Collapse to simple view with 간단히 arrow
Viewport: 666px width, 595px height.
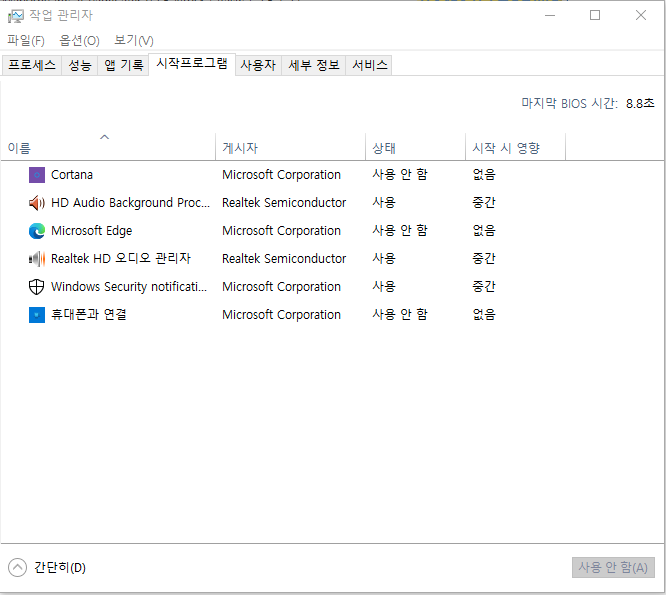[17, 568]
